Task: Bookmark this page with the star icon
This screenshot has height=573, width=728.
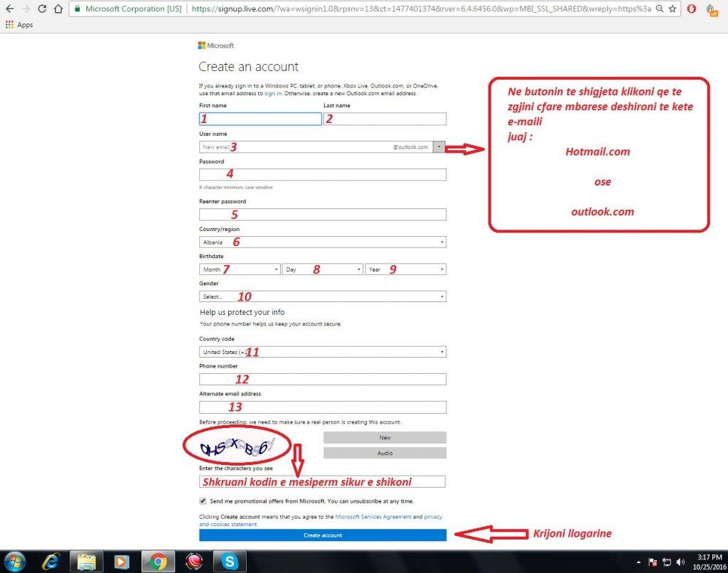Action: (672, 9)
